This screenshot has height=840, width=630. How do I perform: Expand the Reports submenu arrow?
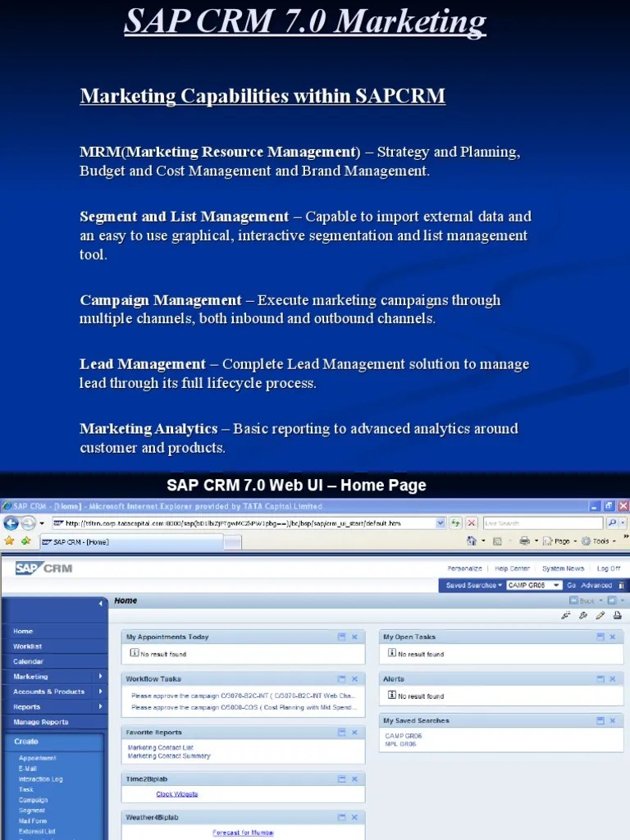[100, 706]
